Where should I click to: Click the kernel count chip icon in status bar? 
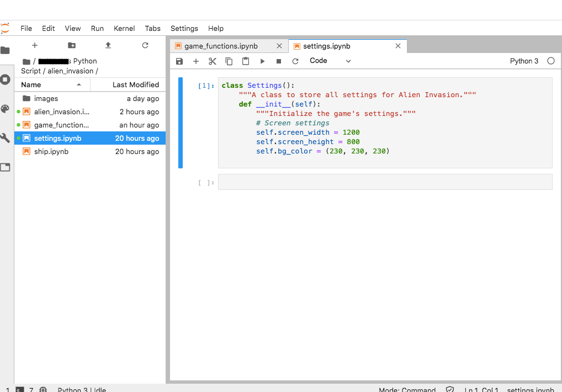pos(43,389)
